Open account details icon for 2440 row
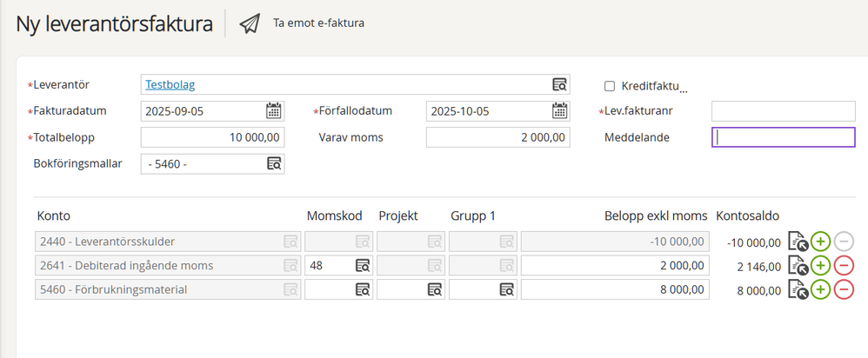 [x=798, y=242]
